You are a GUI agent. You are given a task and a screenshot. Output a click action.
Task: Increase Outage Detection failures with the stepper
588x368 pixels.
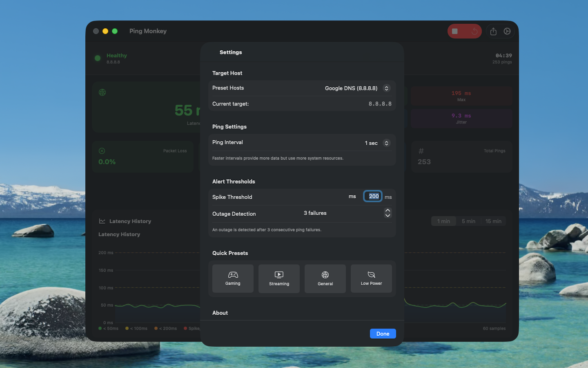click(387, 210)
